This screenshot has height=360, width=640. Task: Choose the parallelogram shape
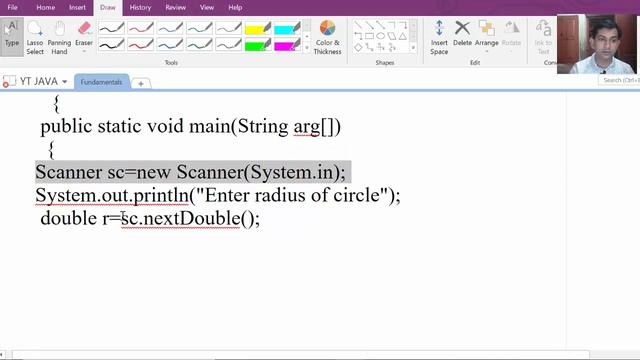391,36
